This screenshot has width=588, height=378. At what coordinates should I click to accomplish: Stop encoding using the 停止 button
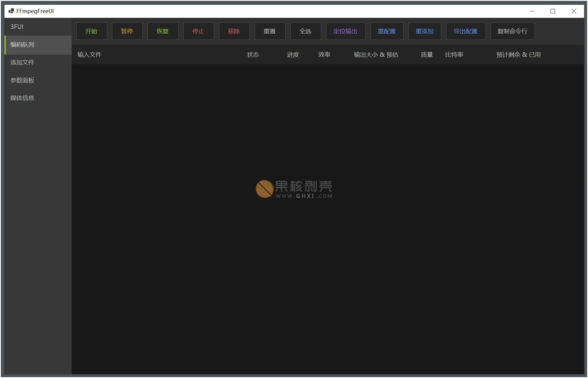pos(198,31)
